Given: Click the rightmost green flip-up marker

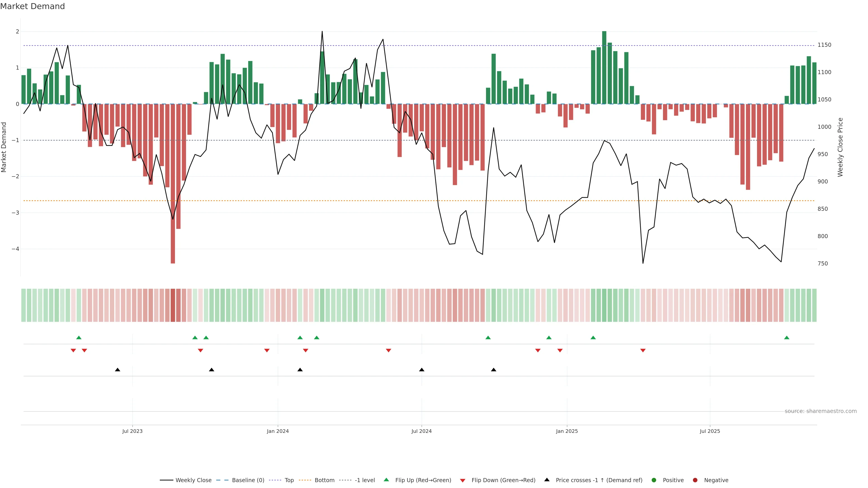Looking at the screenshot, I should click(x=787, y=338).
